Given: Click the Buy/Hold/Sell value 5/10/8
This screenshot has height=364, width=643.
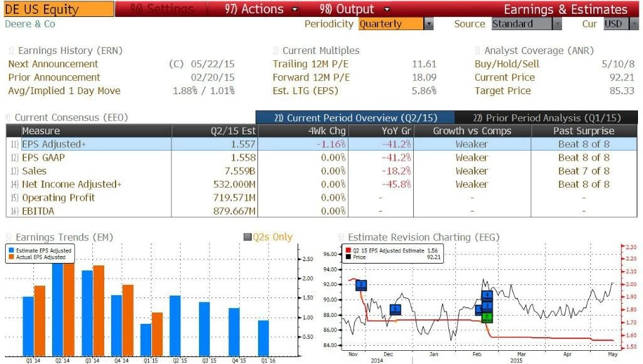Looking at the screenshot, I should click(618, 64).
